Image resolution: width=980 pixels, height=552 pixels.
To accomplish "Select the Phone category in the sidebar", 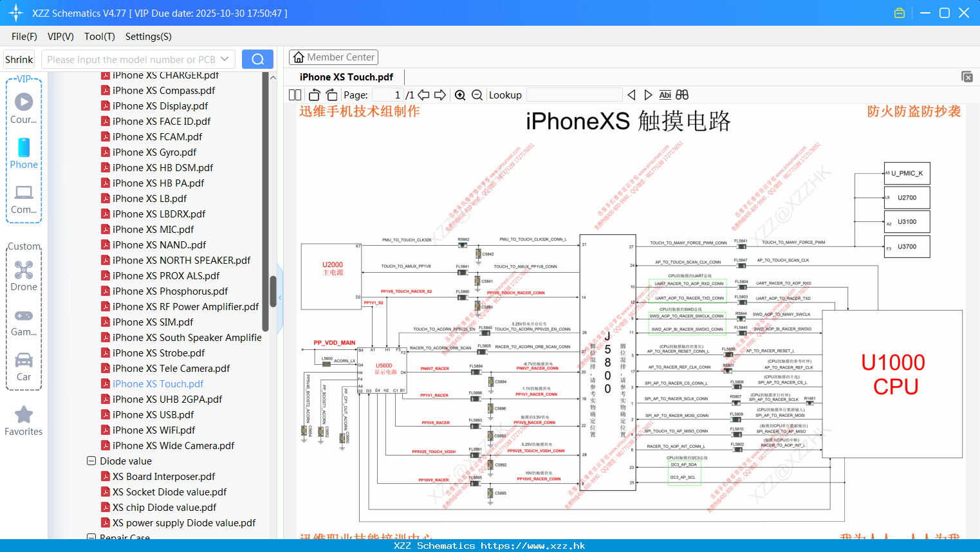I will click(24, 153).
